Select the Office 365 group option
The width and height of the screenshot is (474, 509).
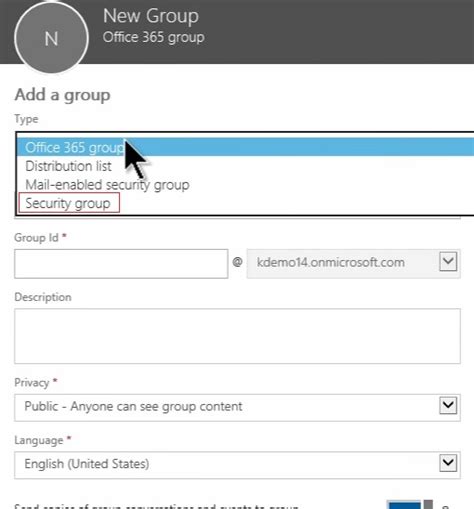point(245,147)
